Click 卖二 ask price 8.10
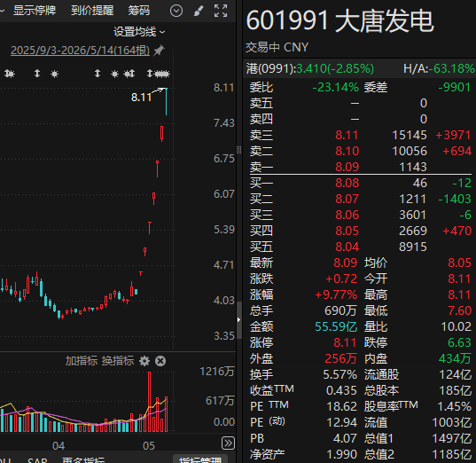The height and width of the screenshot is (463, 476). click(347, 151)
